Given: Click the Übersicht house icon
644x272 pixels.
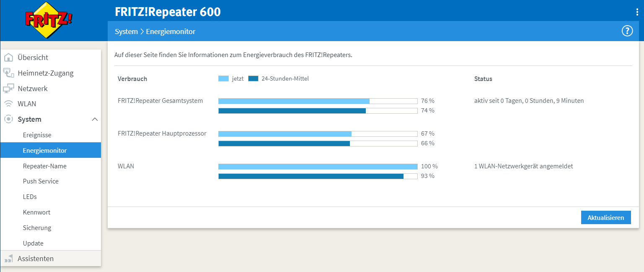Looking at the screenshot, I should tap(8, 58).
